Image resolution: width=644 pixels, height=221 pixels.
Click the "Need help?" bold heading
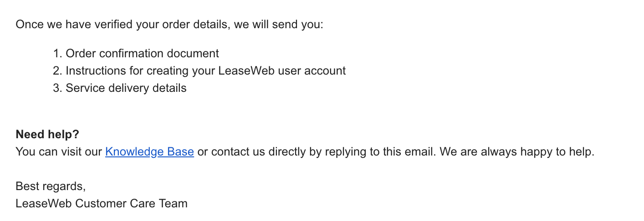click(47, 134)
